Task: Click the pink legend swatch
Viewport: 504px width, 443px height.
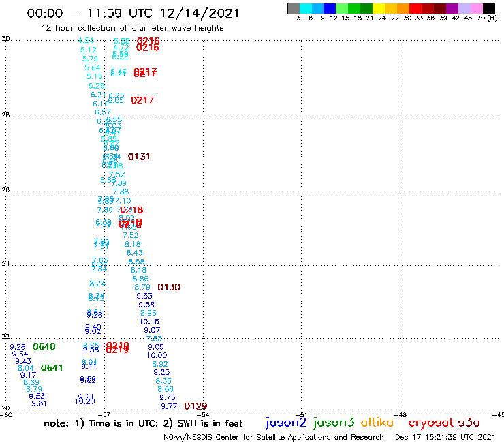Action: pos(476,8)
